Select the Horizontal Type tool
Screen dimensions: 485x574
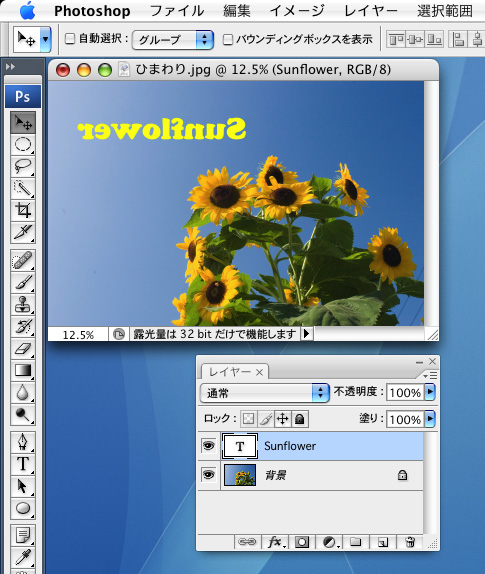[23, 464]
